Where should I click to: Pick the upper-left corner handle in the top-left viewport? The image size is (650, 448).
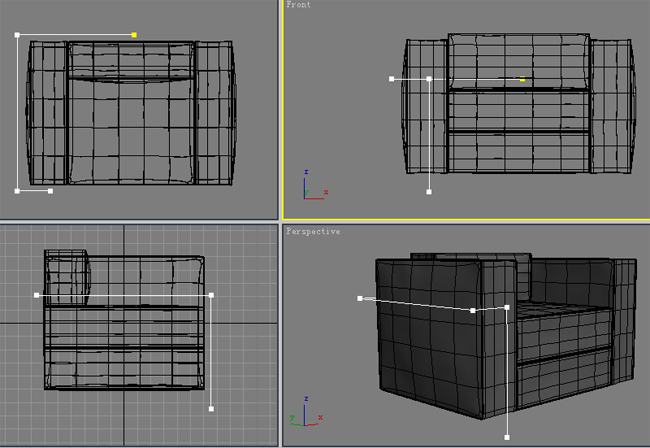[17, 35]
